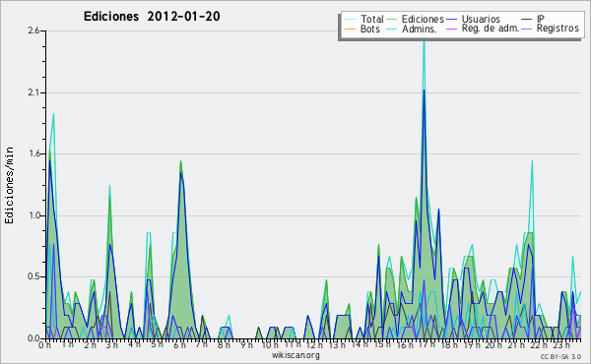Click the '23 h' x-axis label
The height and width of the screenshot is (364, 591).
pyautogui.click(x=561, y=344)
